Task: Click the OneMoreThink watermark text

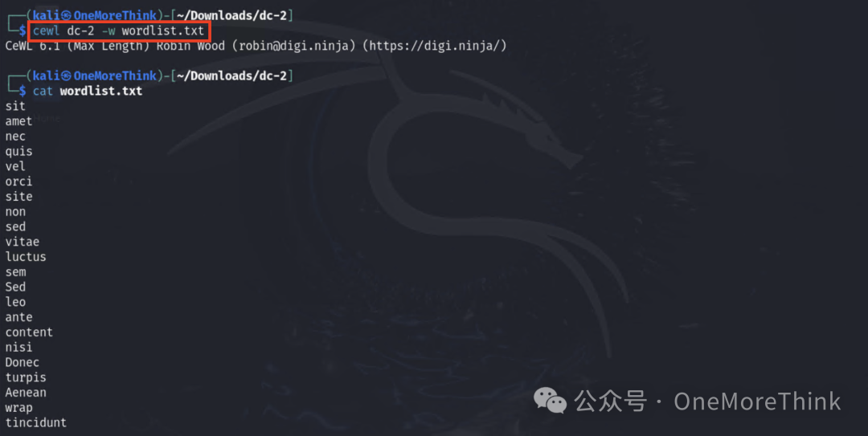Action: pos(757,401)
